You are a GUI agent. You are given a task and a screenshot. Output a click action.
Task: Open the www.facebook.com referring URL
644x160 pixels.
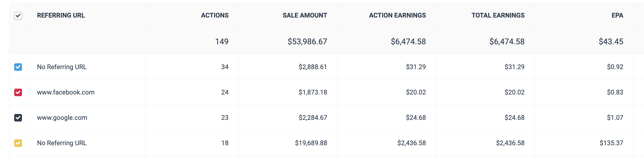66,92
